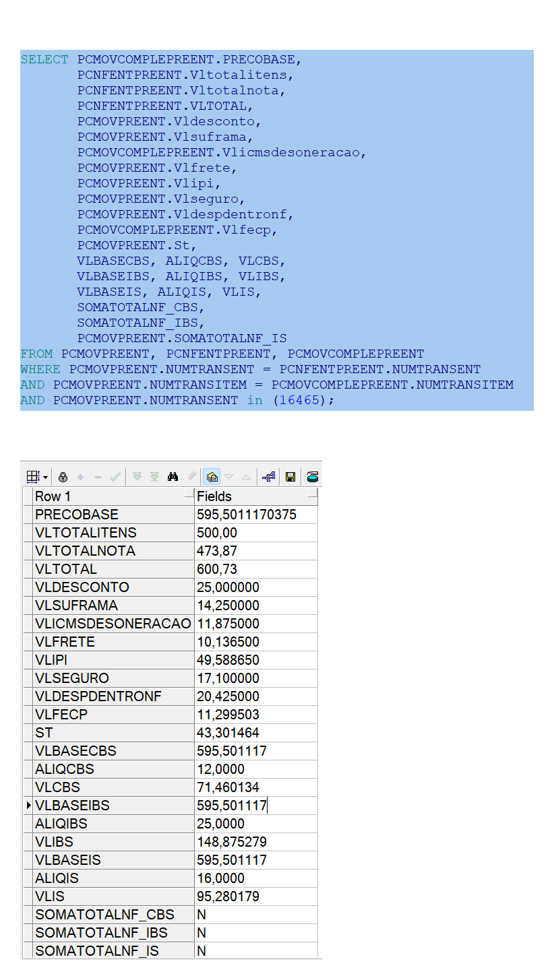Screen dimensions: 554x980
Task: Click the number 16465 in the query
Action: pyautogui.click(x=301, y=400)
